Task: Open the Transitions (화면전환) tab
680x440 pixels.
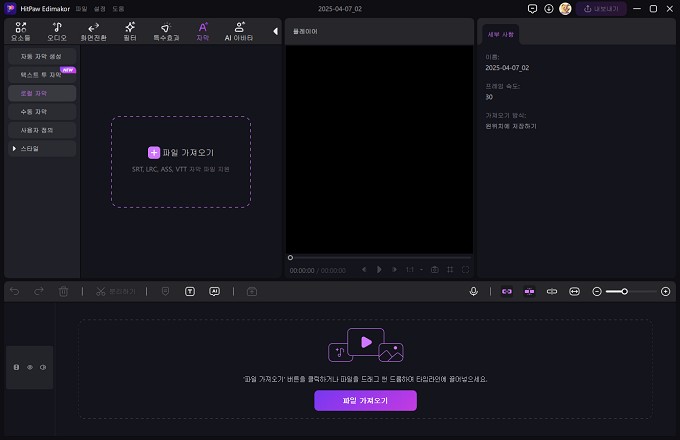Action: (x=93, y=32)
